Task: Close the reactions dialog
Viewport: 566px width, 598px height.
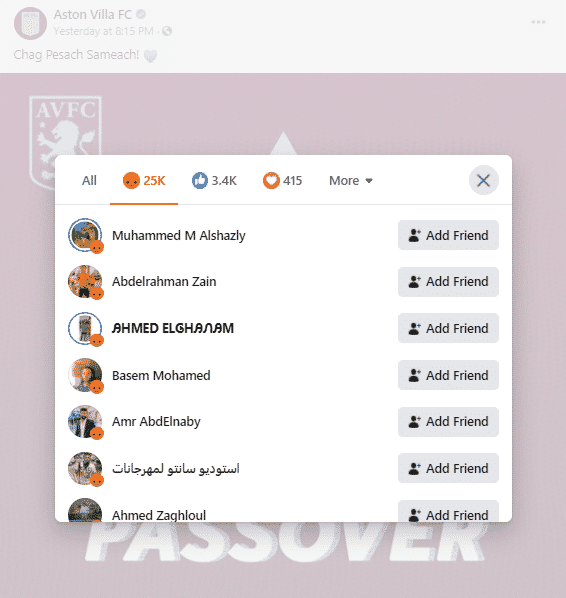Action: click(483, 180)
